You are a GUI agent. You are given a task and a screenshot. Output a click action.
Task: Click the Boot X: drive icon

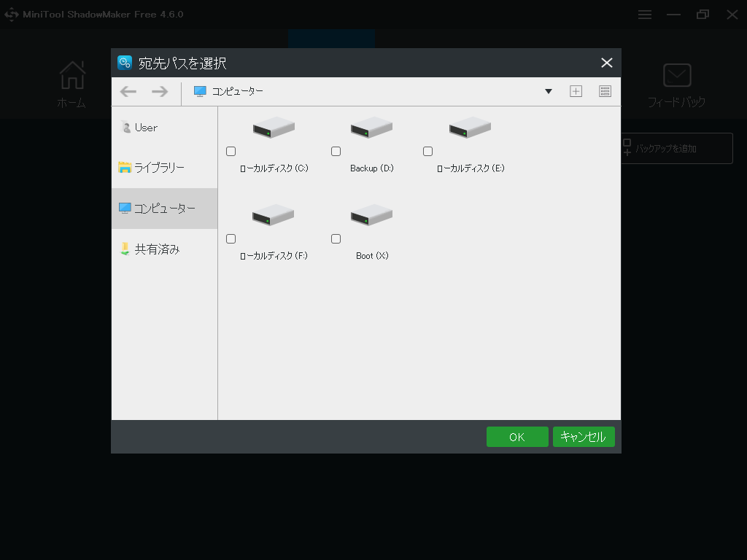pos(371,215)
